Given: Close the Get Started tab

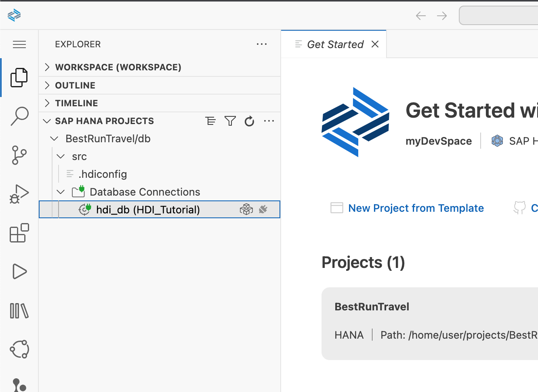Looking at the screenshot, I should click(375, 44).
